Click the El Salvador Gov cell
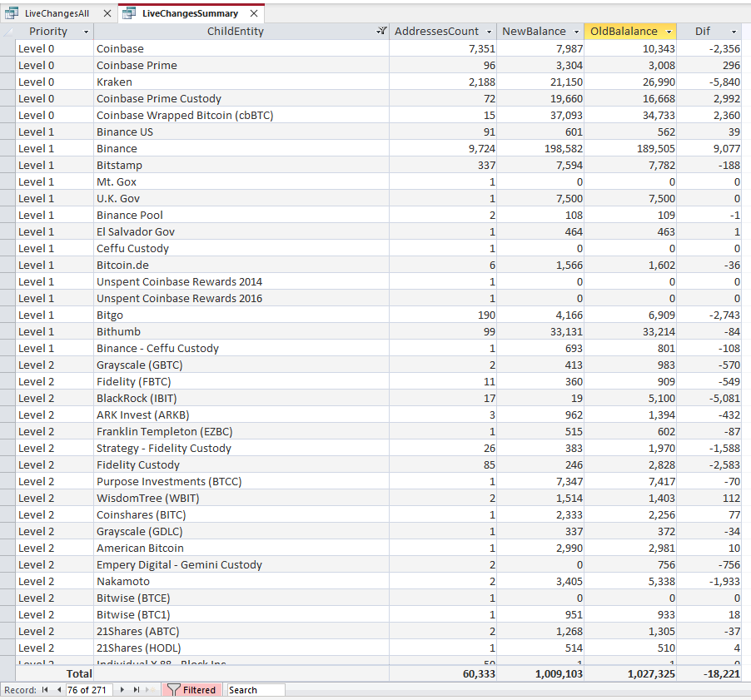Image resolution: width=751 pixels, height=700 pixels. click(x=241, y=231)
